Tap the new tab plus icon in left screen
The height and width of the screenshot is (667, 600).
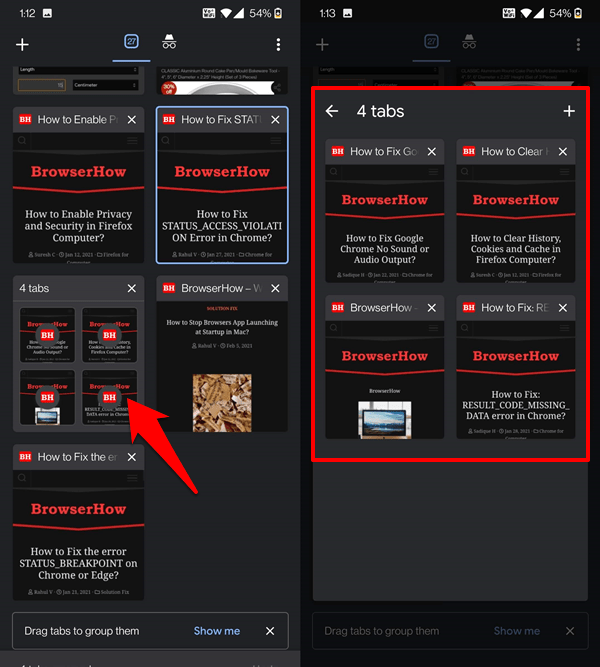pyautogui.click(x=22, y=44)
